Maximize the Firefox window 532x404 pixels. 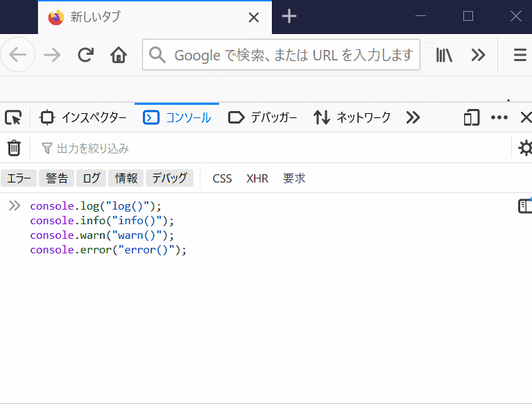468,16
